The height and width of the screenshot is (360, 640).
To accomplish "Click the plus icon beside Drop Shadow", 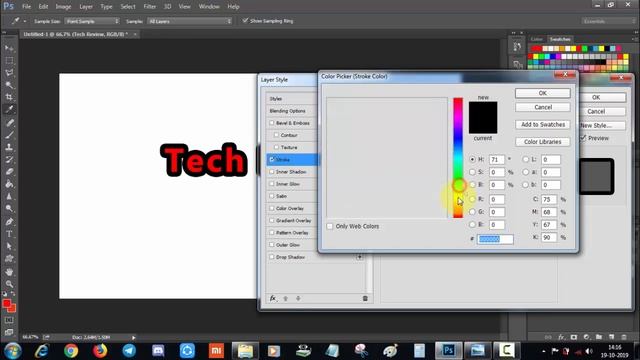I will coord(360,257).
